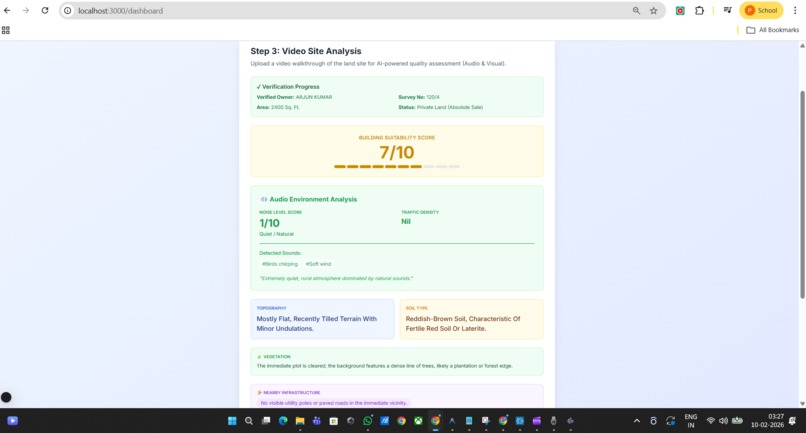Click the 'Audio Environment Analysis' heading
The width and height of the screenshot is (806, 433).
click(x=313, y=199)
